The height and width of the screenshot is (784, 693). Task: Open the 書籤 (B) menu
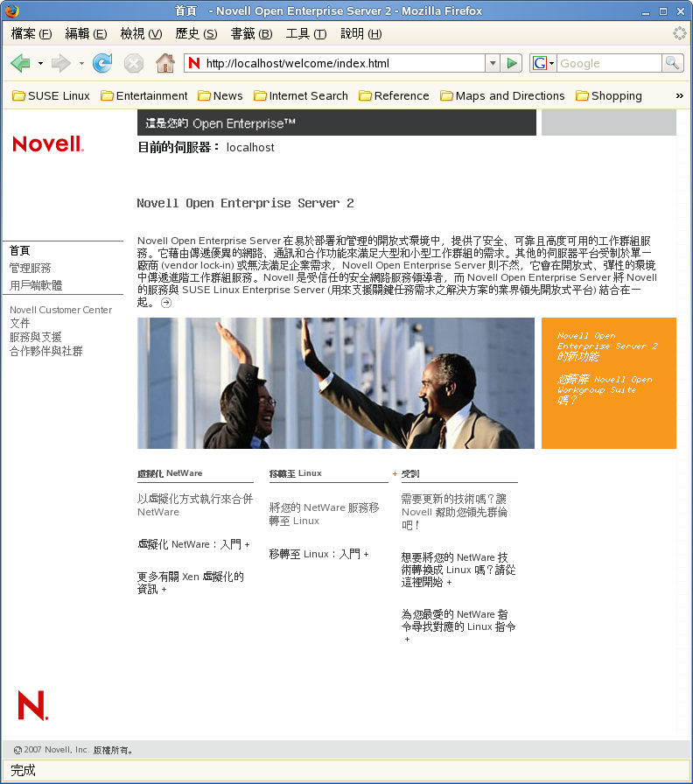[251, 33]
